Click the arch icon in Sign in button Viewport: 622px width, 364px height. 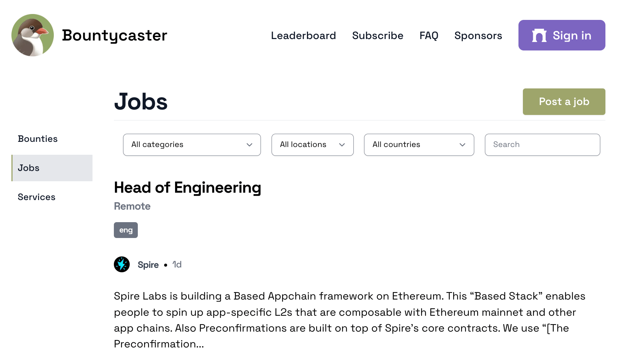tap(539, 36)
